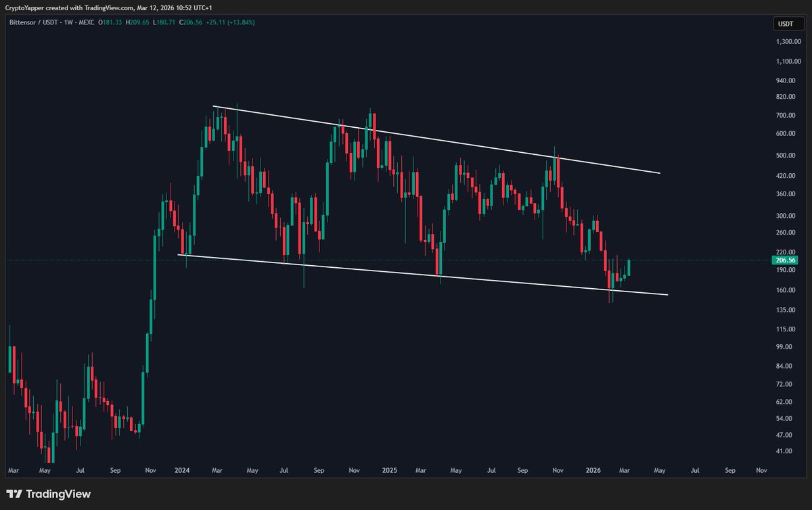Click the 190.00 price axis label
812x510 pixels.
coord(786,270)
